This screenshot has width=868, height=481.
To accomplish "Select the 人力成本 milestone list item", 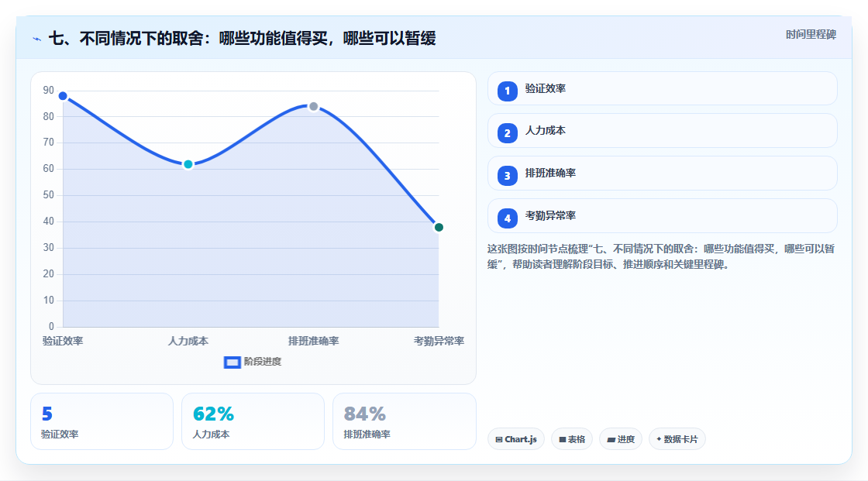I will 662,131.
